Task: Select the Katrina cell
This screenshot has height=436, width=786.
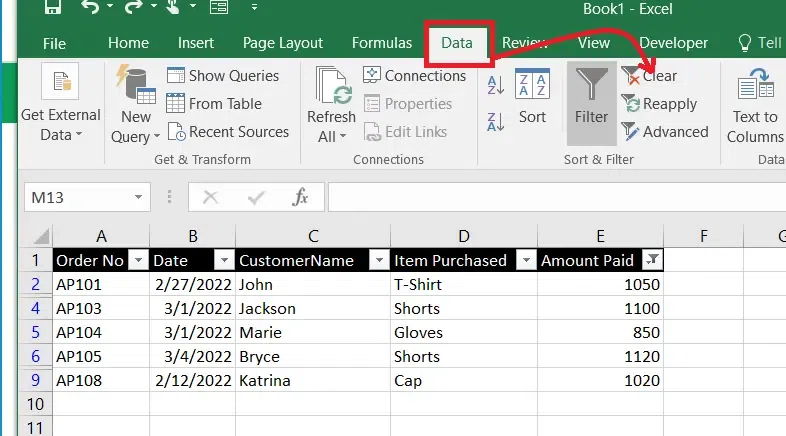Action: tap(313, 380)
